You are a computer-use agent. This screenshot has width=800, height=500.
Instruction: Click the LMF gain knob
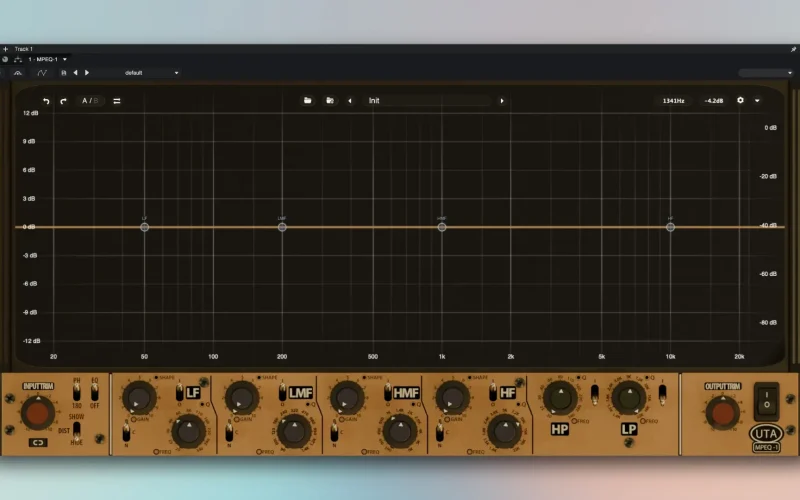(x=242, y=398)
